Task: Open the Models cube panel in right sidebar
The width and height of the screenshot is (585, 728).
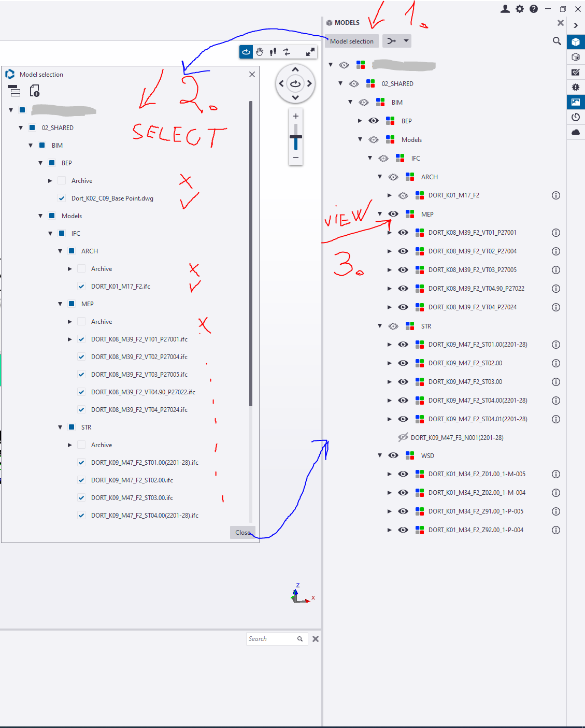Action: click(576, 42)
